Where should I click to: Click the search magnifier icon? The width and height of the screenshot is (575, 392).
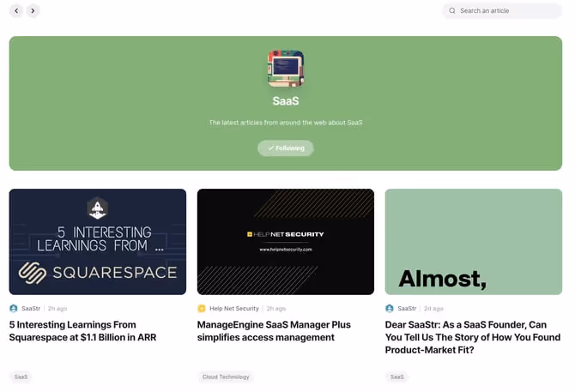click(x=452, y=10)
